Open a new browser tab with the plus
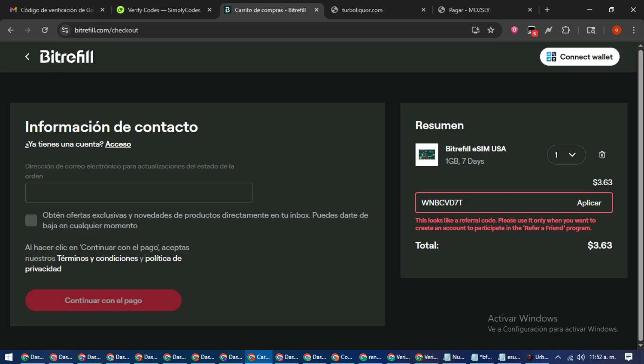The height and width of the screenshot is (364, 644). (x=547, y=9)
